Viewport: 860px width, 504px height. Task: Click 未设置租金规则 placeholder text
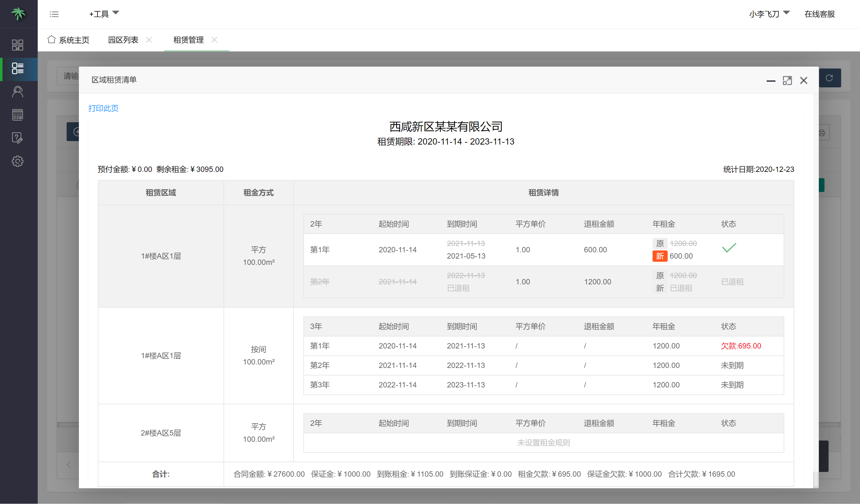point(543,443)
